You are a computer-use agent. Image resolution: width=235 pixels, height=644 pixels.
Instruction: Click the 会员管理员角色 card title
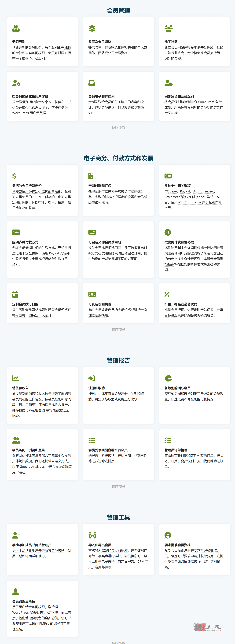tap(24, 601)
